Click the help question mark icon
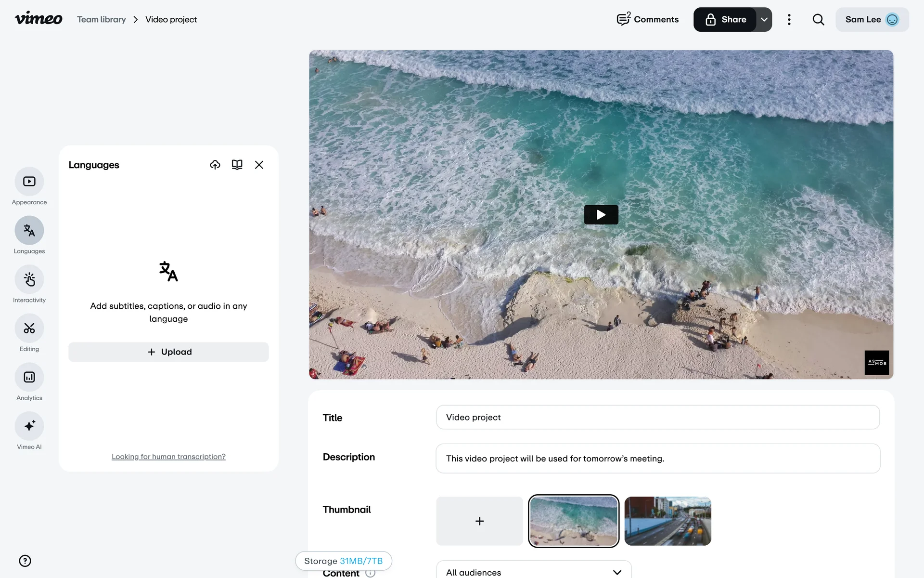Viewport: 924px width, 578px height. [25, 561]
